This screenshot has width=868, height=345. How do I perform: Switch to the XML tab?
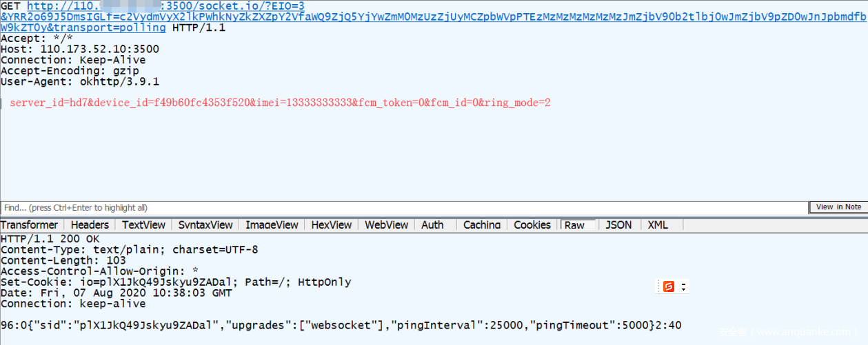tap(658, 225)
